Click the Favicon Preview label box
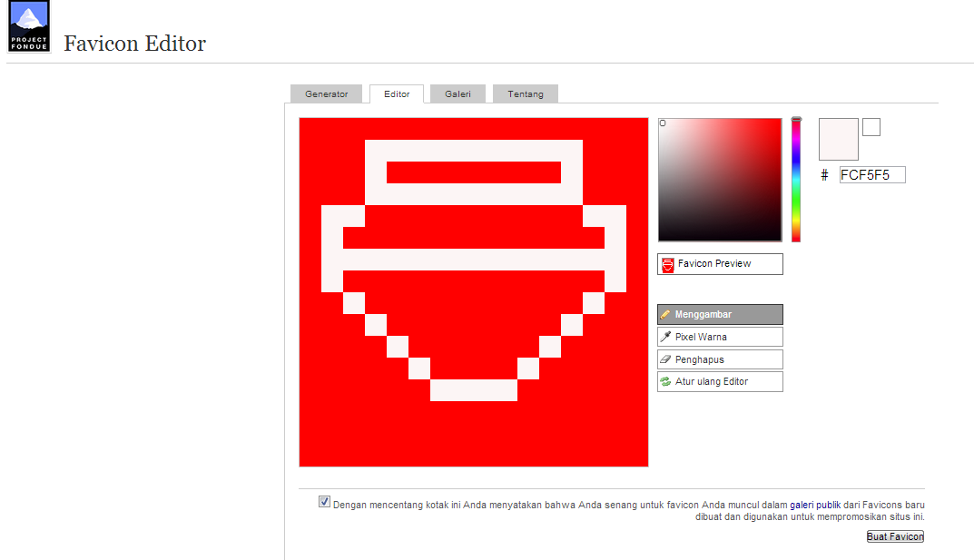The width and height of the screenshot is (974, 560). [720, 264]
